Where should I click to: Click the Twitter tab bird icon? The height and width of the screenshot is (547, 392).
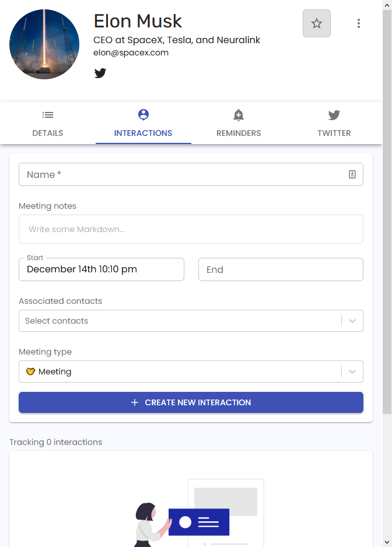coord(334,114)
